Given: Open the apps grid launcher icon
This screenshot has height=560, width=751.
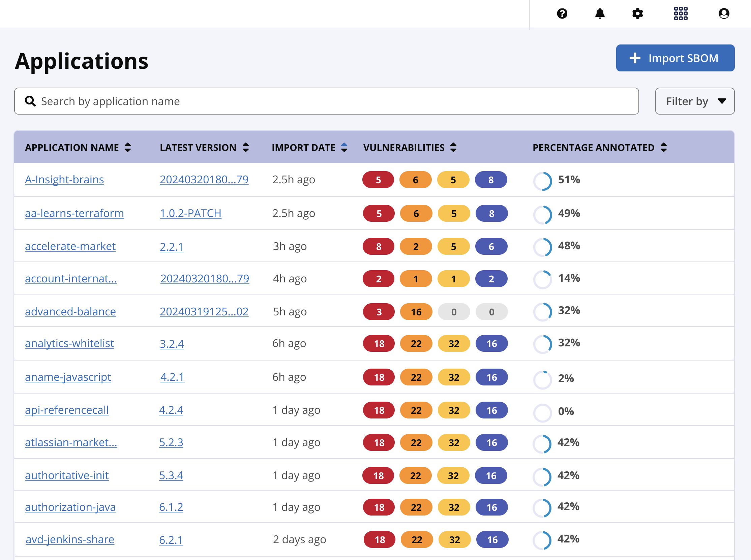Looking at the screenshot, I should [681, 13].
